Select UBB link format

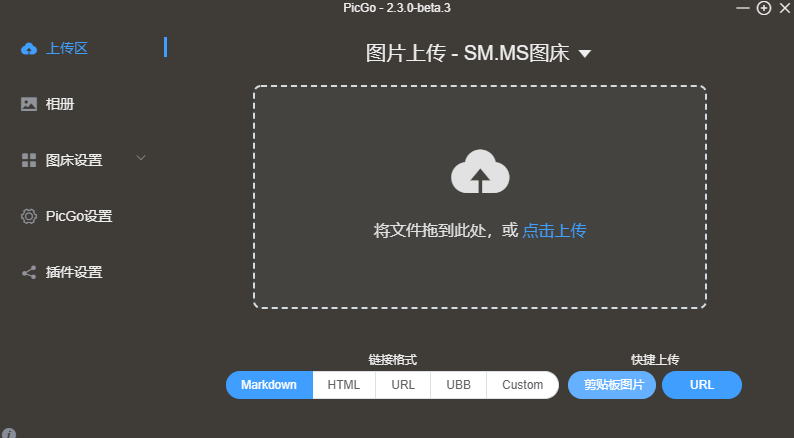point(458,385)
